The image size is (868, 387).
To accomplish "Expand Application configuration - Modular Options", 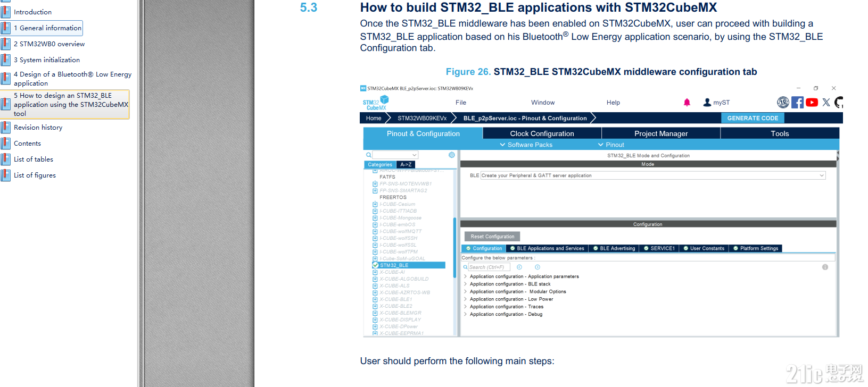I will pyautogui.click(x=465, y=291).
